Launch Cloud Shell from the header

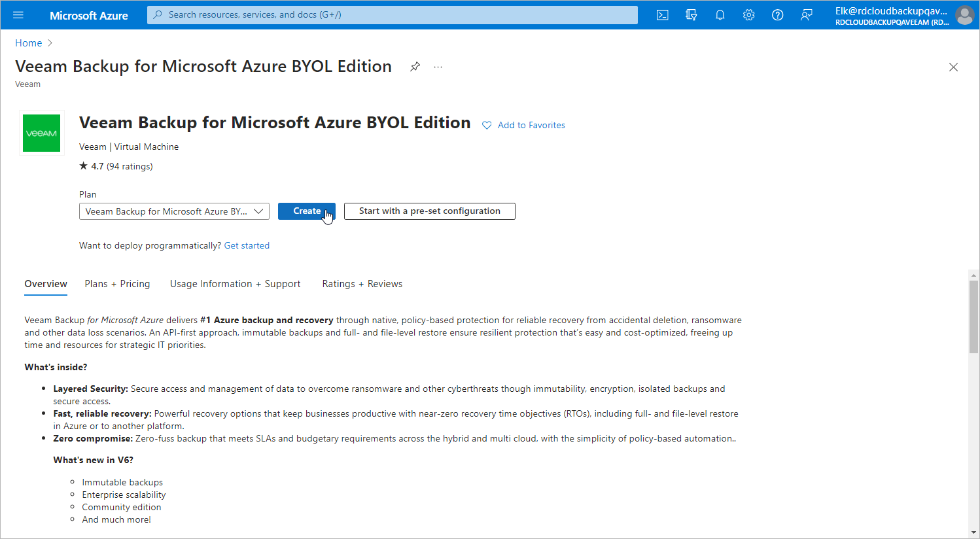coord(662,15)
